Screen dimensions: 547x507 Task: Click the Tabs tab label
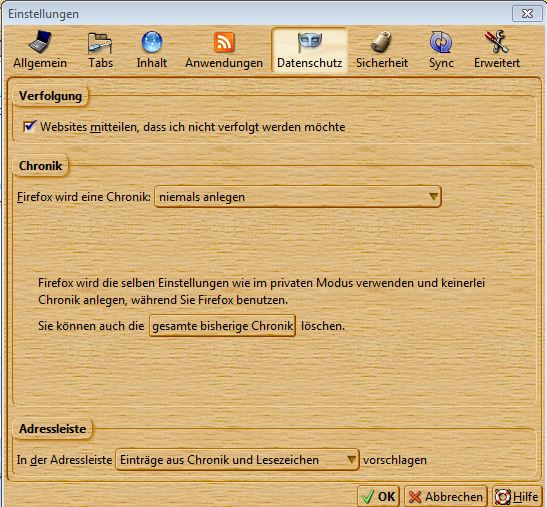100,63
